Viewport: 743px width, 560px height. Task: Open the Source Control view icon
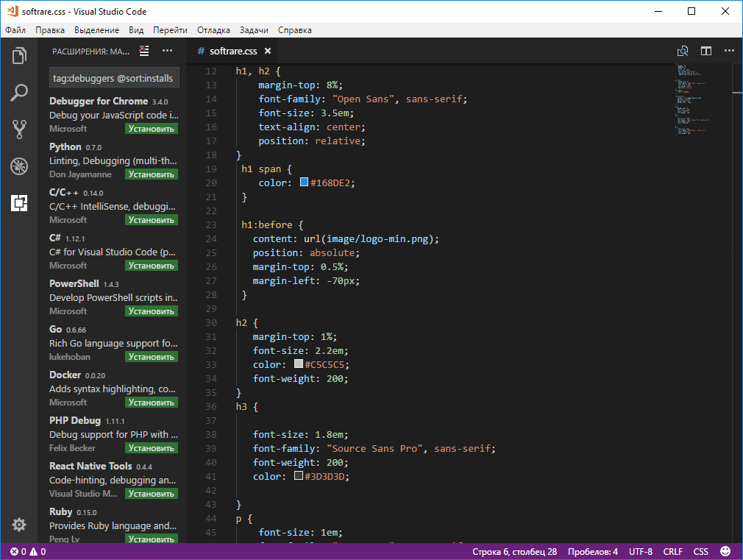tap(19, 129)
